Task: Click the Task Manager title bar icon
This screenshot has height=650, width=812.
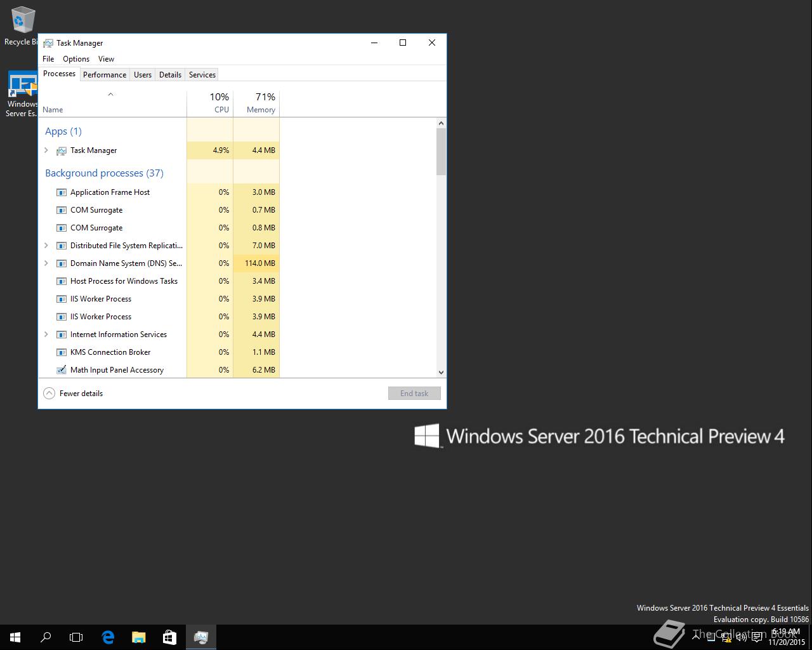Action: (x=48, y=43)
